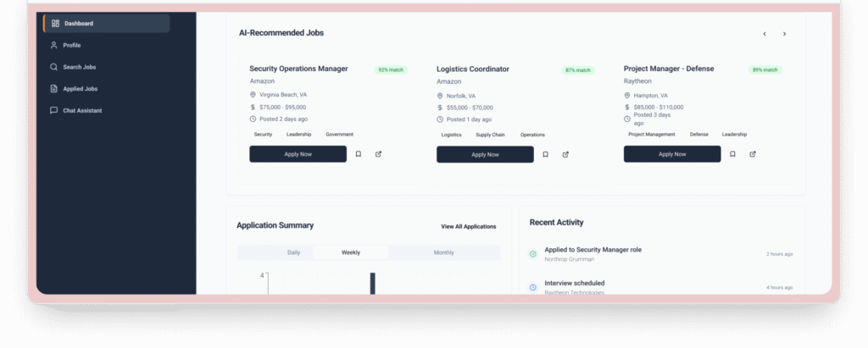Image resolution: width=868 pixels, height=348 pixels.
Task: Open the Chat Assistant sidebar item
Action: point(82,110)
